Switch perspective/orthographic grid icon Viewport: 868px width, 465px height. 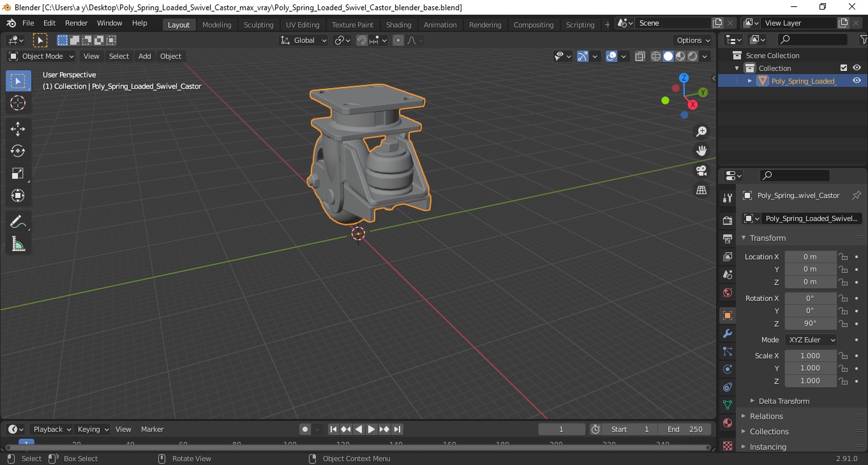pyautogui.click(x=701, y=190)
